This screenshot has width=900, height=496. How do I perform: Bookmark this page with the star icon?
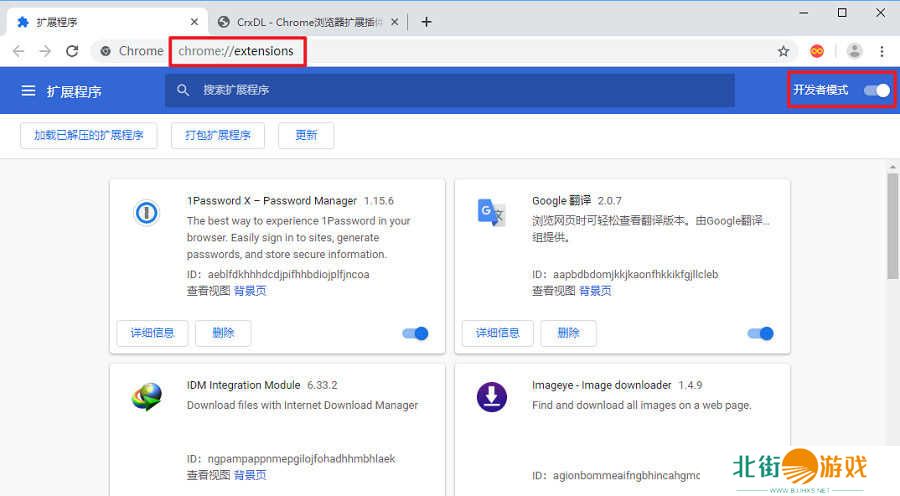[783, 51]
